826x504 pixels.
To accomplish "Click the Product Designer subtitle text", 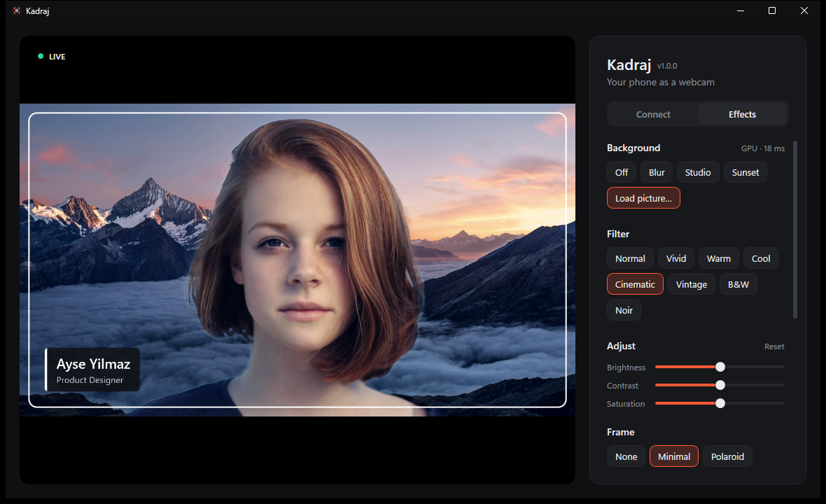I will pyautogui.click(x=90, y=380).
